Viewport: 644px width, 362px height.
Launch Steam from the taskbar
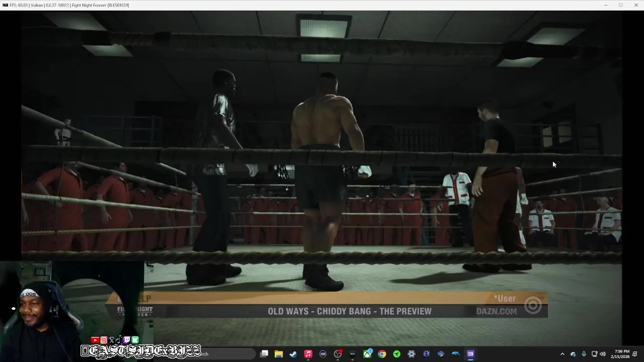[293, 354]
